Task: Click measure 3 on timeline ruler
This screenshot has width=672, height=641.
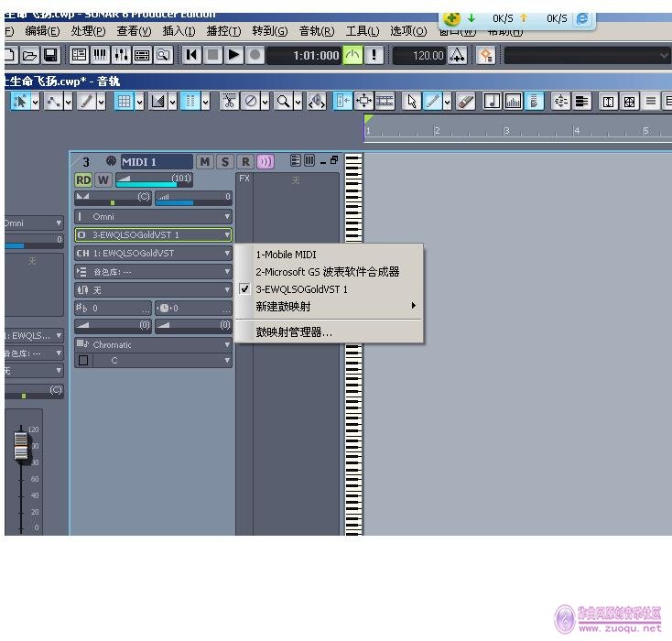Action: 507,131
